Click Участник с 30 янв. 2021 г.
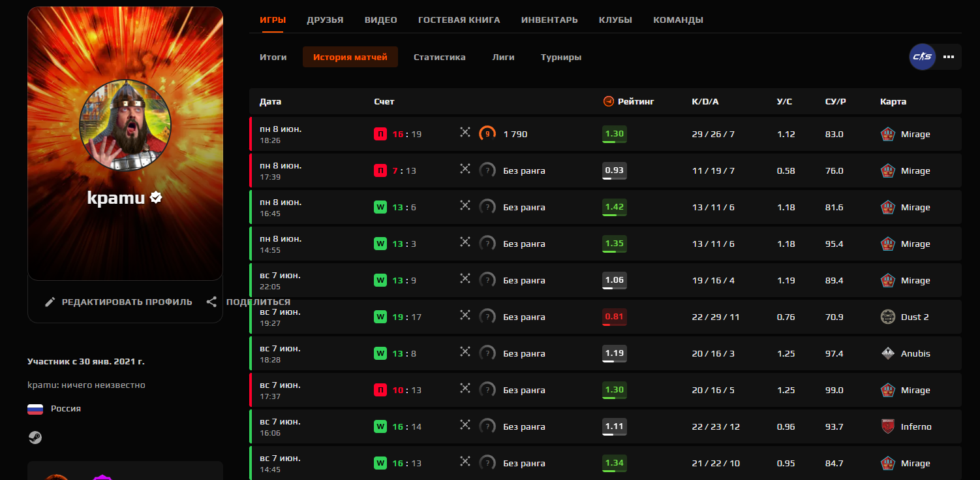This screenshot has width=980, height=480. point(86,361)
